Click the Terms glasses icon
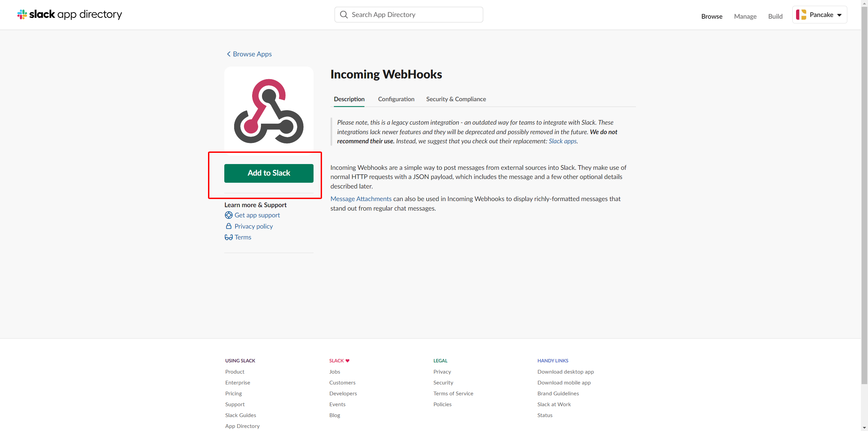Screen dimensions: 868x431 [229, 237]
